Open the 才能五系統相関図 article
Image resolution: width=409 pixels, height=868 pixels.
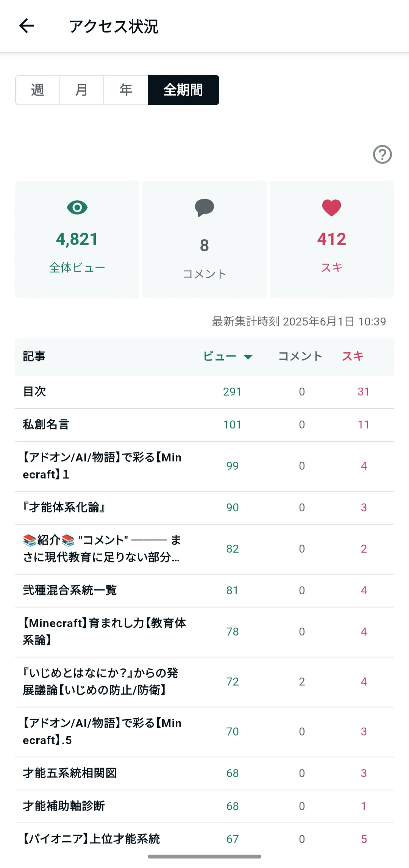click(x=204, y=773)
